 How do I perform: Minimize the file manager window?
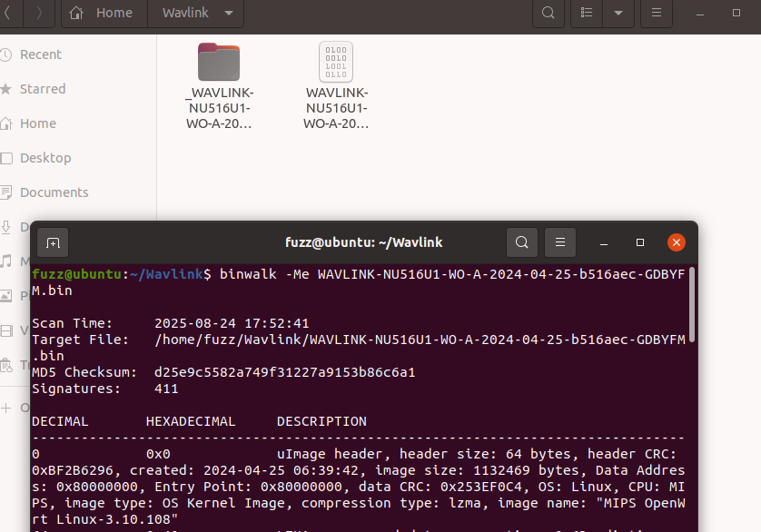tap(700, 13)
